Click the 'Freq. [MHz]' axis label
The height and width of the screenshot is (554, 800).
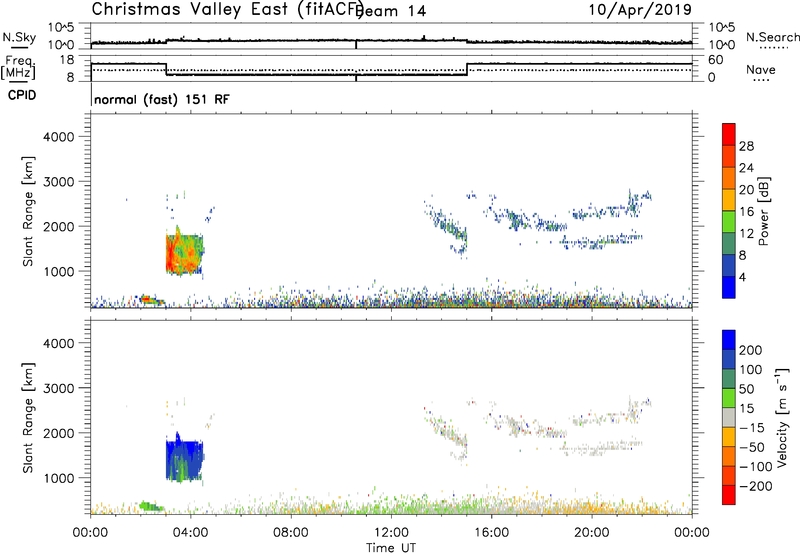19,67
